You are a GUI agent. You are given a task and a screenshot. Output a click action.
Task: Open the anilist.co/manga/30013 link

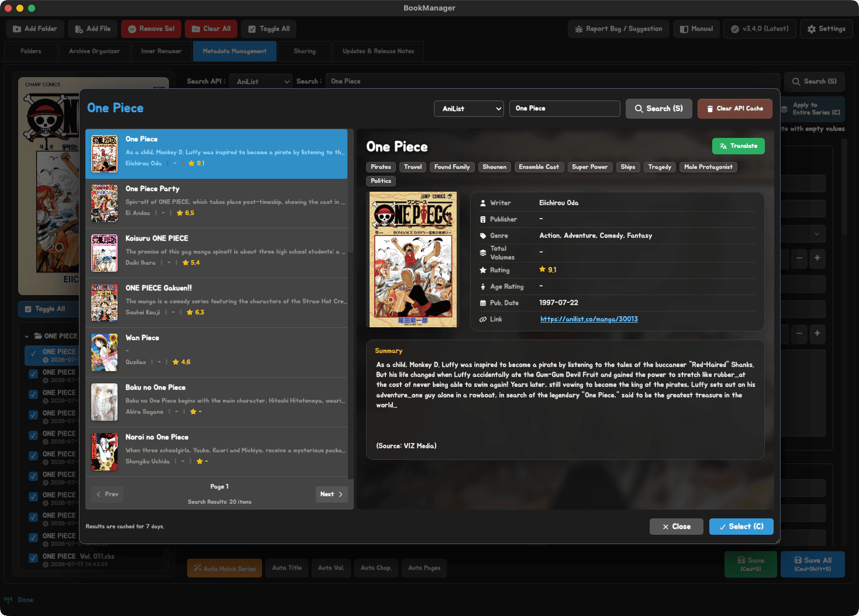(x=589, y=319)
